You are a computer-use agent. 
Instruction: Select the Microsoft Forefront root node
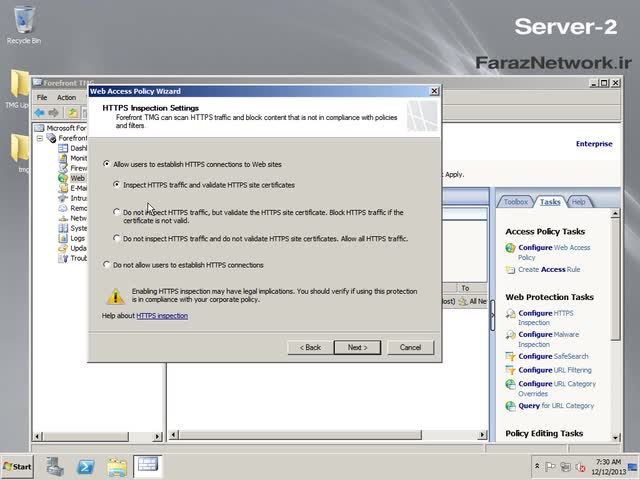point(61,128)
